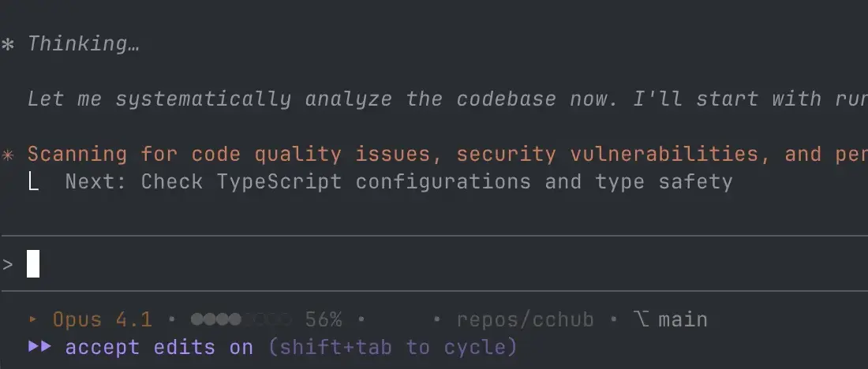
Task: Click the shift+tab to cycle hint
Action: point(393,347)
